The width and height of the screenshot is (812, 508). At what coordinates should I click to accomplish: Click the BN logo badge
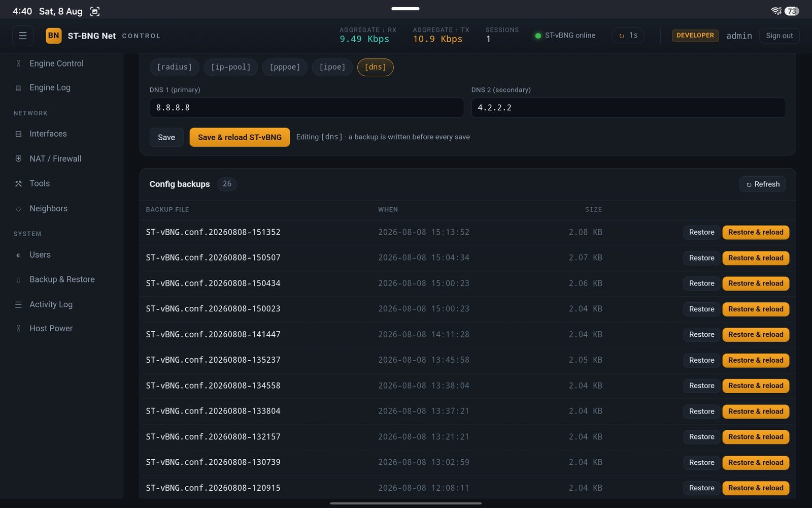(53, 36)
